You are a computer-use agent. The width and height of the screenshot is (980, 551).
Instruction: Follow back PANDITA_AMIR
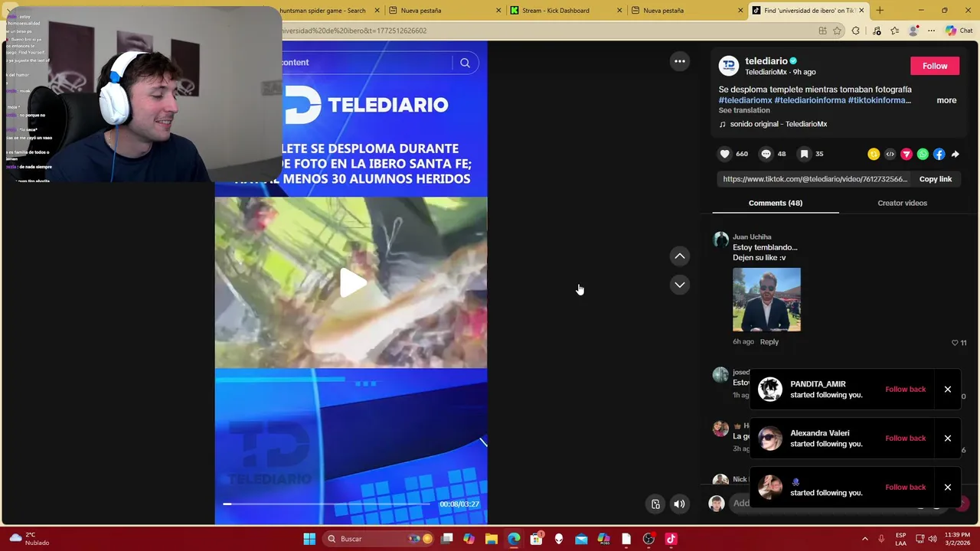(x=905, y=390)
